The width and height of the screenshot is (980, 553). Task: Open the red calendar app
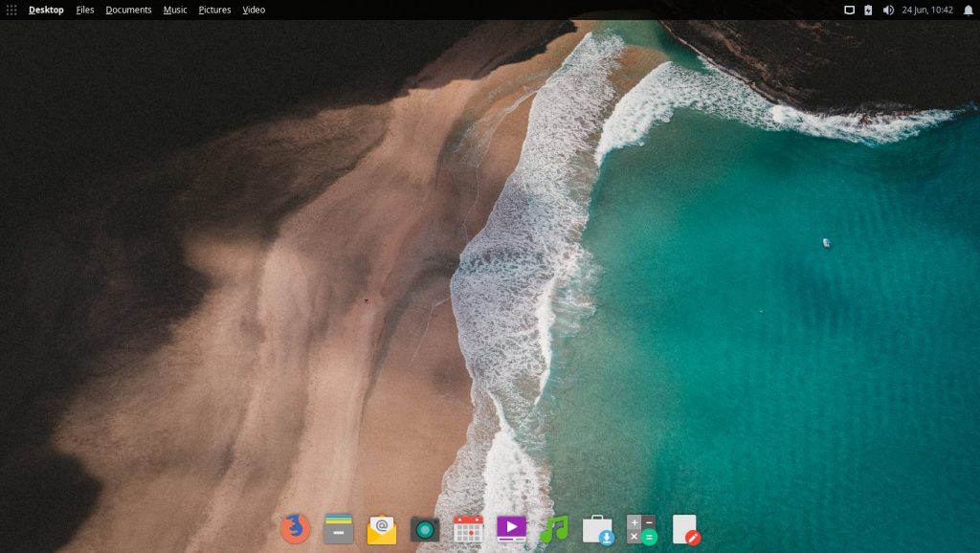[468, 529]
